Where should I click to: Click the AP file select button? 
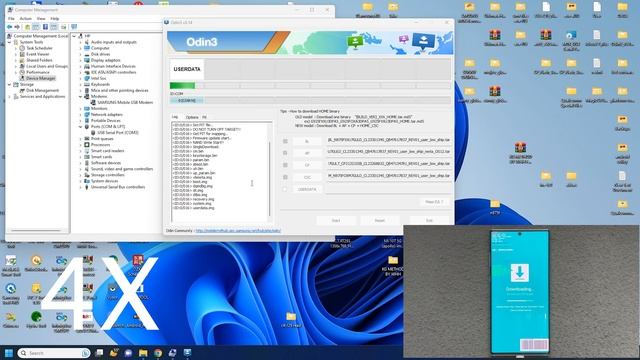point(307,153)
